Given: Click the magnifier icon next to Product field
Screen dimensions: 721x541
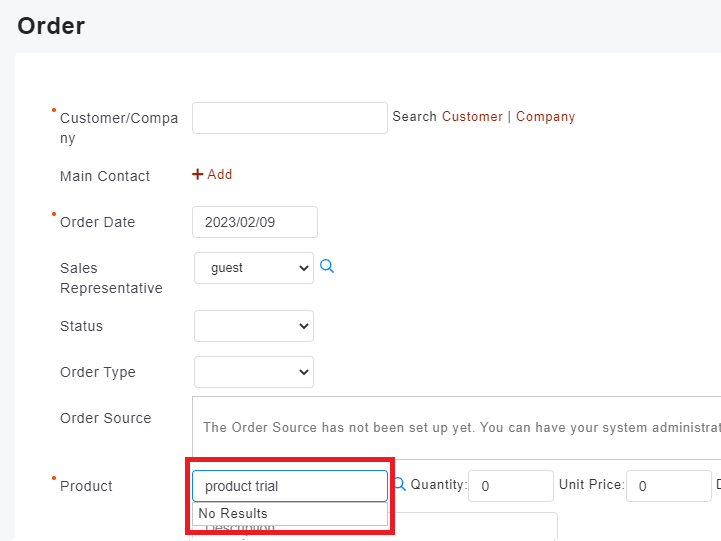Looking at the screenshot, I should (x=399, y=484).
